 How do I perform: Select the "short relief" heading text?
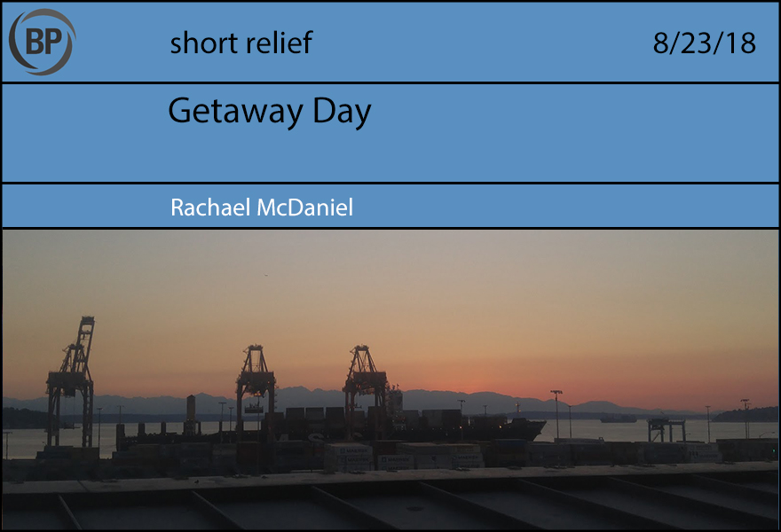point(241,43)
